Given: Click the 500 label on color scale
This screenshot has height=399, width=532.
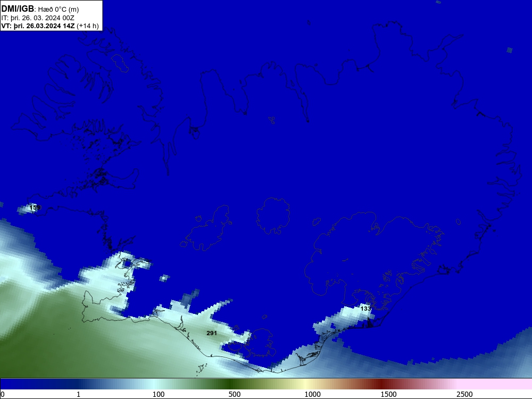Looking at the screenshot, I should 235,394.
